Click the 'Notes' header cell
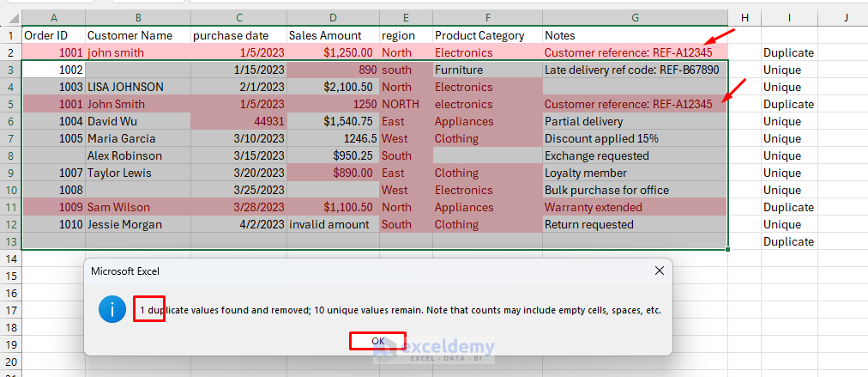This screenshot has height=377, width=868. click(x=635, y=35)
